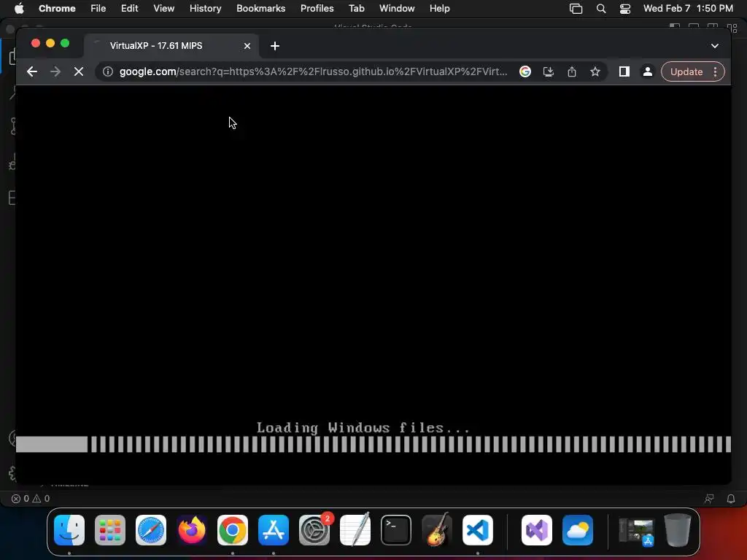Stop loading the page with the X button
This screenshot has height=560, width=747.
pos(79,71)
